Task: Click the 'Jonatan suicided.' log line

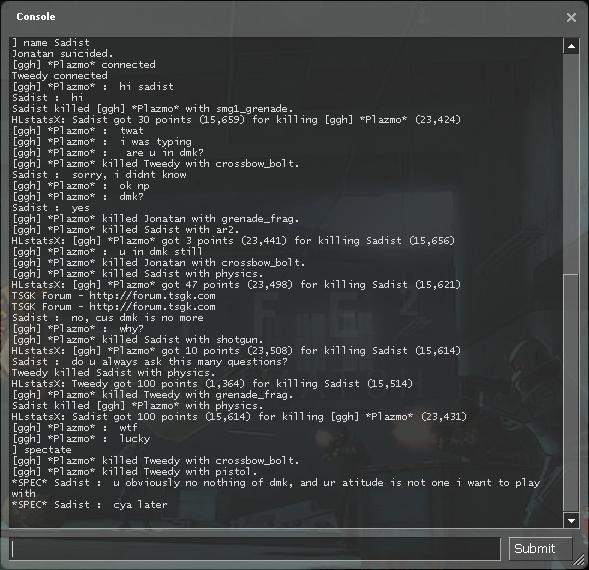Action: point(62,53)
